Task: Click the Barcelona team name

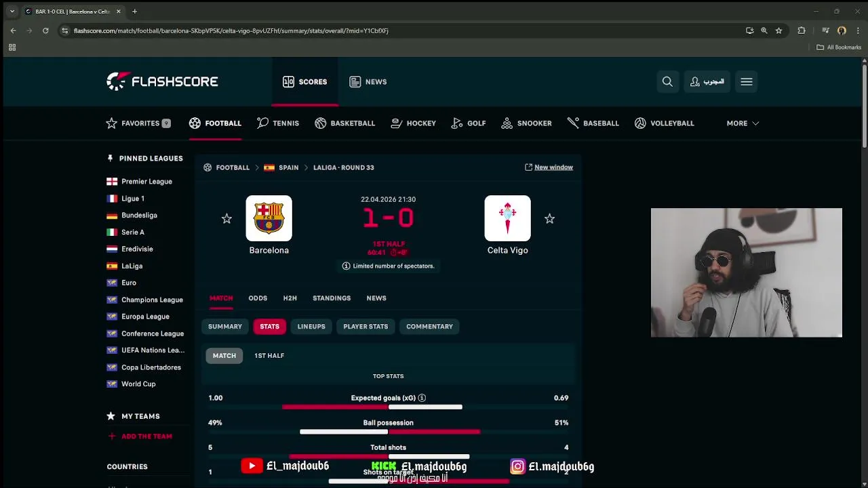Action: (x=269, y=251)
